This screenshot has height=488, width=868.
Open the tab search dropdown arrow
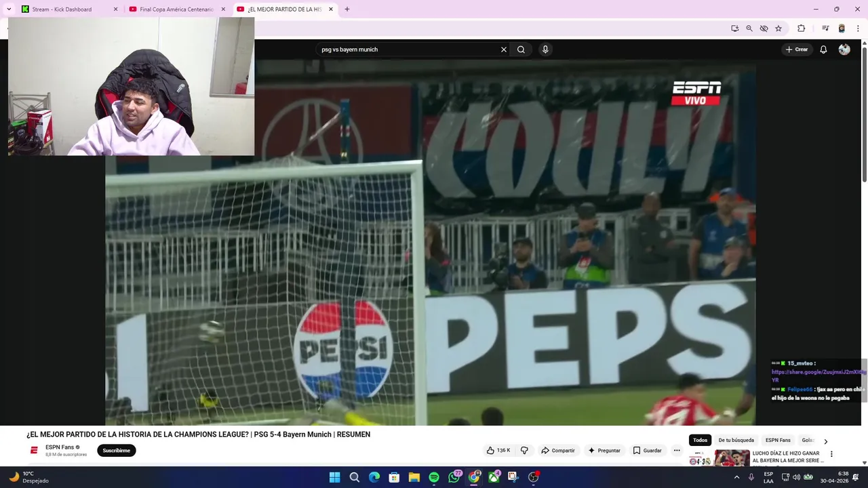9,9
